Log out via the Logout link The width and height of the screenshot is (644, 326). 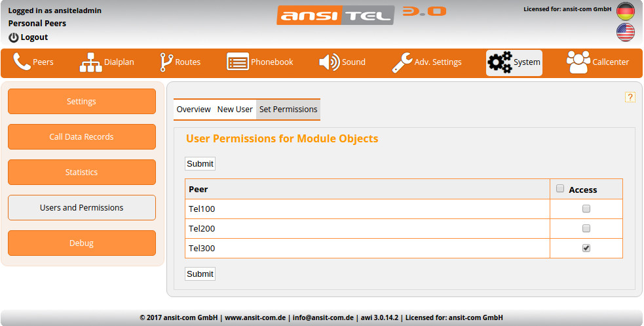pyautogui.click(x=29, y=37)
